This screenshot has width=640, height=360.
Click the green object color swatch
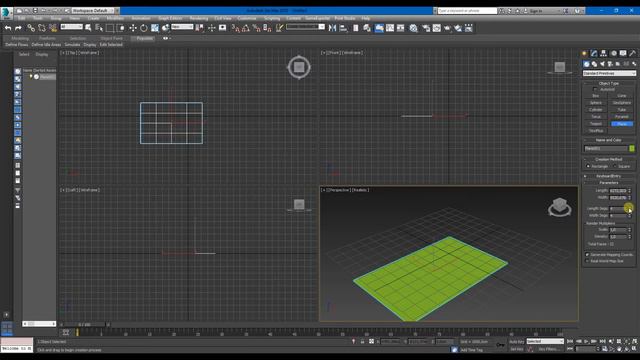[632, 149]
